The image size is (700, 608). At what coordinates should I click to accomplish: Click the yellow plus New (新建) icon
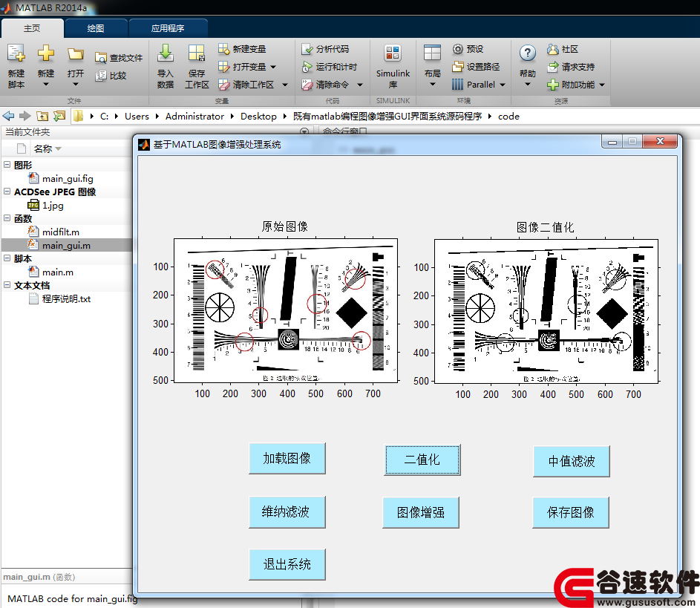point(45,53)
